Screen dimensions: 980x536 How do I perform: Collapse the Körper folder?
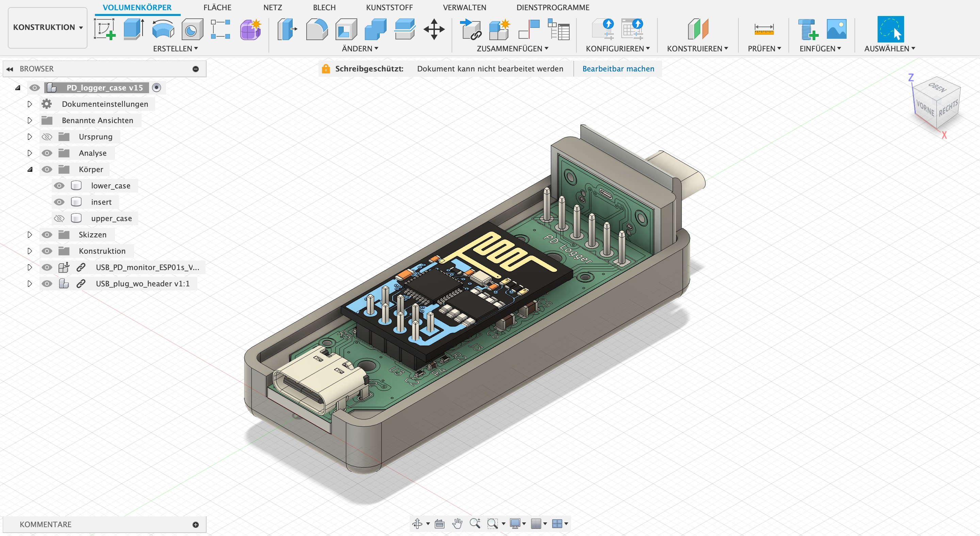(30, 169)
